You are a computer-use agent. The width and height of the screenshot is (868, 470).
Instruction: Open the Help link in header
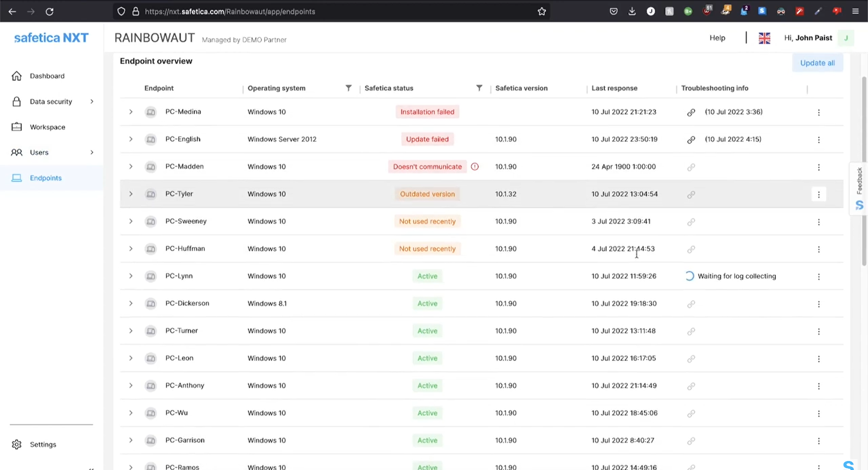click(x=717, y=38)
